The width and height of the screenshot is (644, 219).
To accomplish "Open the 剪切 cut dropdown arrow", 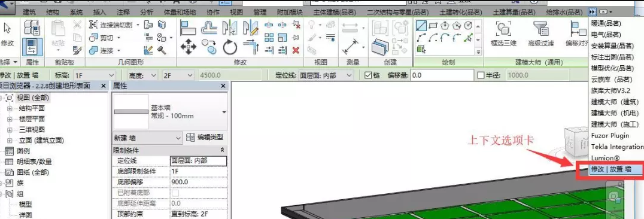I will pos(119,38).
